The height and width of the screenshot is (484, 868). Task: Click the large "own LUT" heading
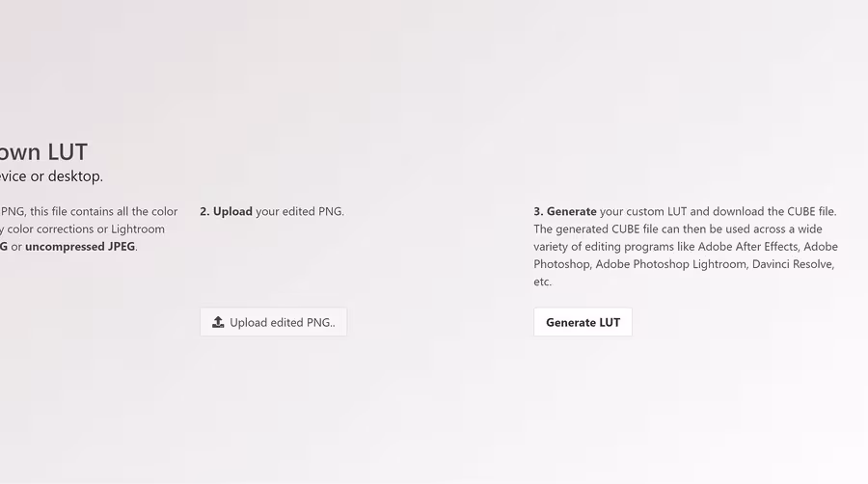point(44,151)
